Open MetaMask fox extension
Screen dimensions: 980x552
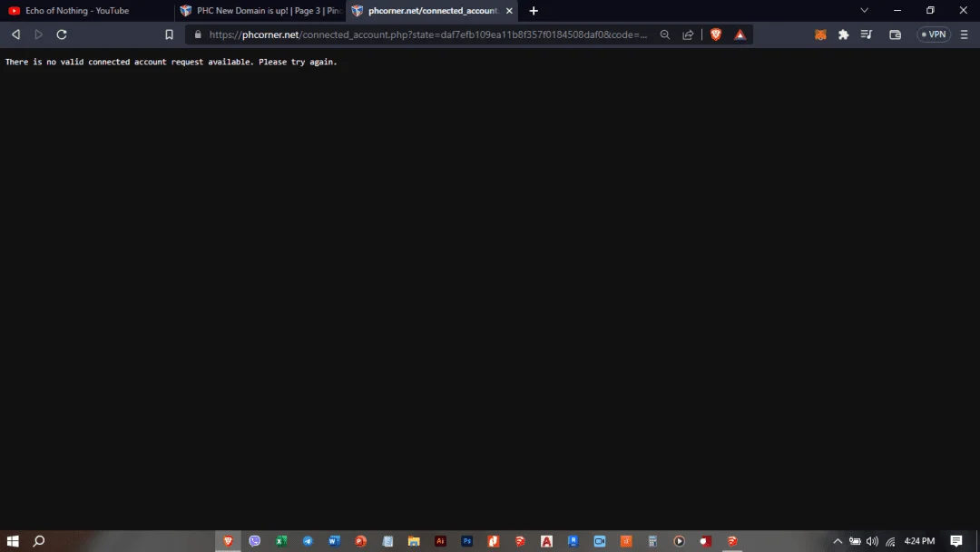coord(820,35)
